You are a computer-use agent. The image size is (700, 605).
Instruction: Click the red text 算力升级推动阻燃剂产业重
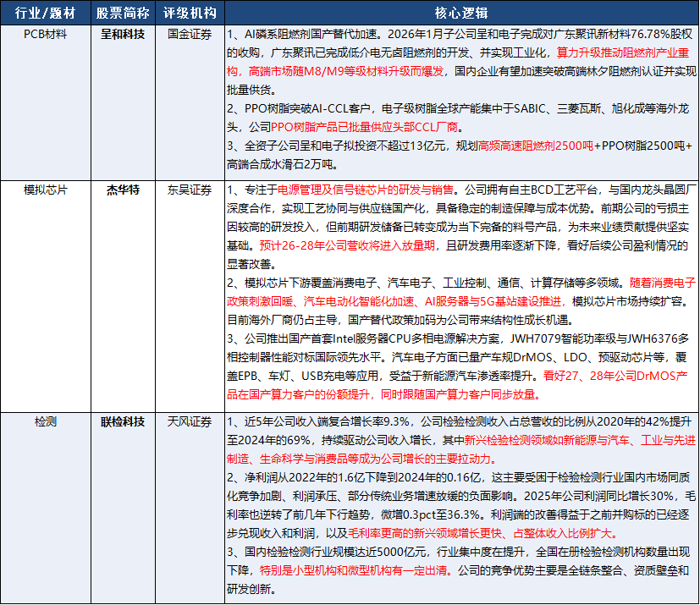point(623,52)
